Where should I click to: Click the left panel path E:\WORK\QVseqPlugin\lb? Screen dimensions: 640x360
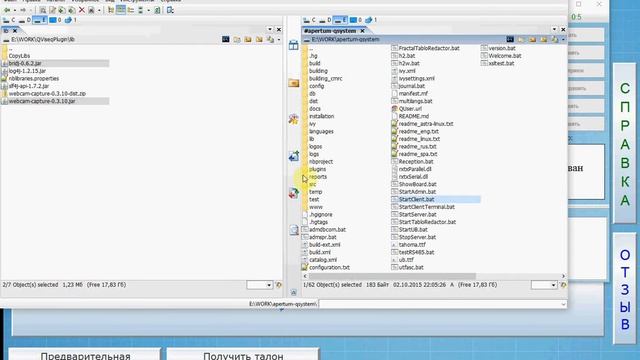coord(43,40)
